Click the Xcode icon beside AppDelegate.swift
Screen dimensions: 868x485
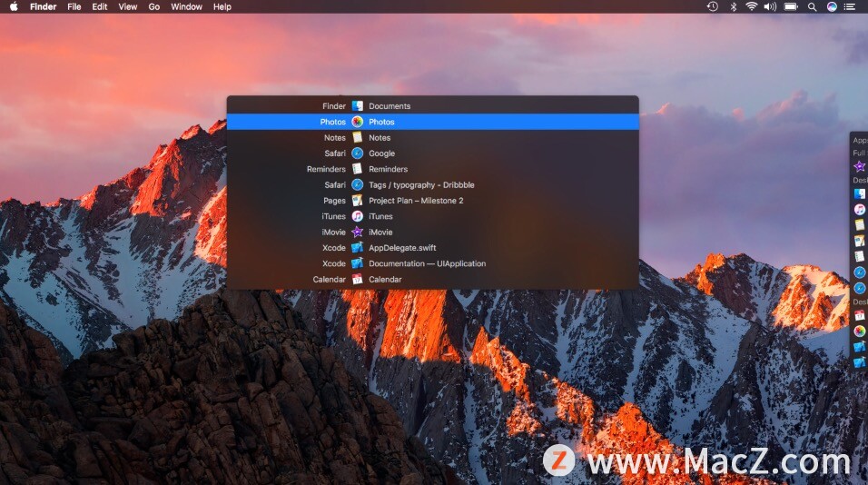(x=358, y=248)
